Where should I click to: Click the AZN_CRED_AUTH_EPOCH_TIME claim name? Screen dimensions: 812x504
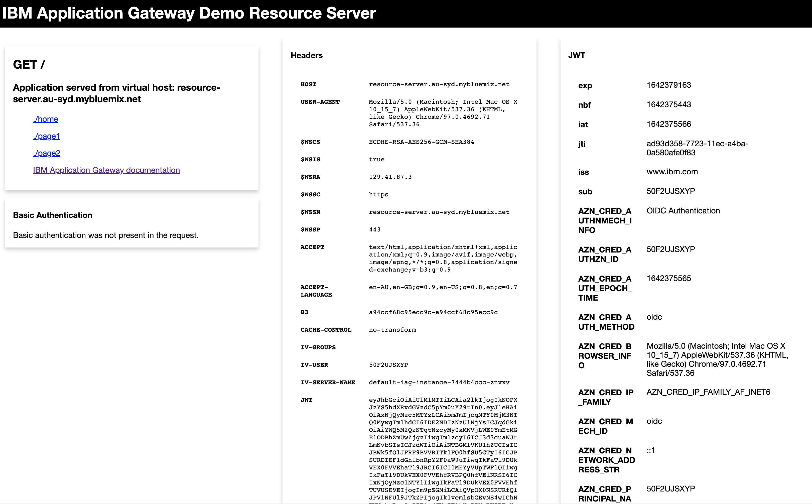point(605,288)
